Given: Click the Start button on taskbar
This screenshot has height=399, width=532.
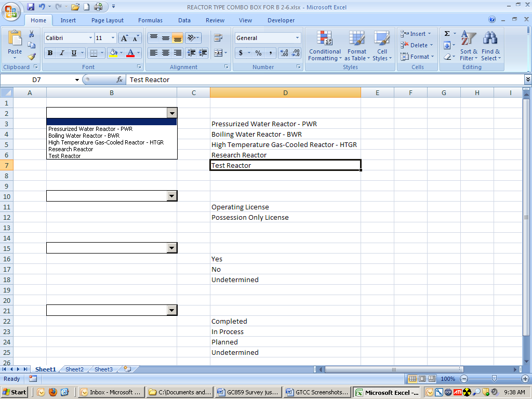Looking at the screenshot, I should [x=15, y=392].
